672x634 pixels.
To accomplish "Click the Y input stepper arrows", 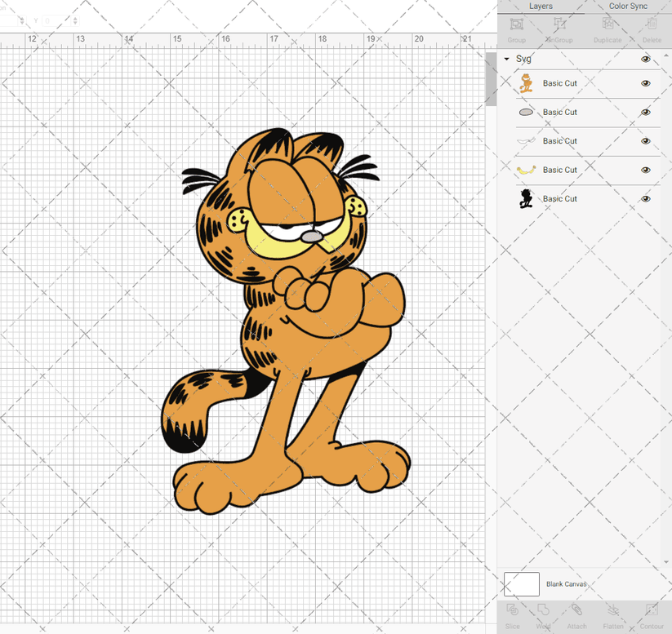I will (74, 21).
